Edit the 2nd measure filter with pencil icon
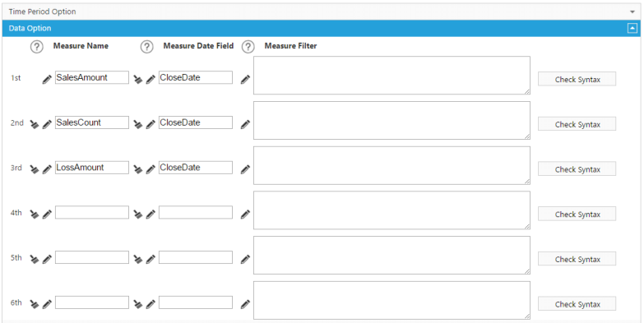This screenshot has width=644, height=323. (x=245, y=124)
